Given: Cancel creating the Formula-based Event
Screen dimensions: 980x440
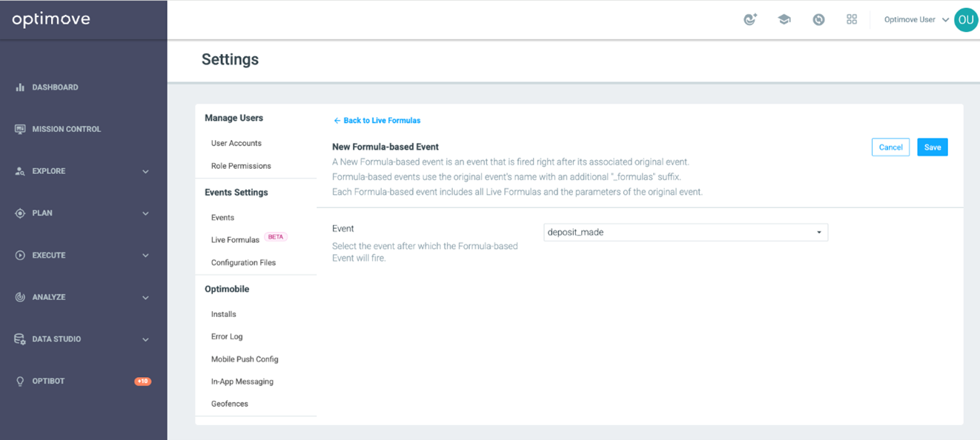Looking at the screenshot, I should point(890,147).
